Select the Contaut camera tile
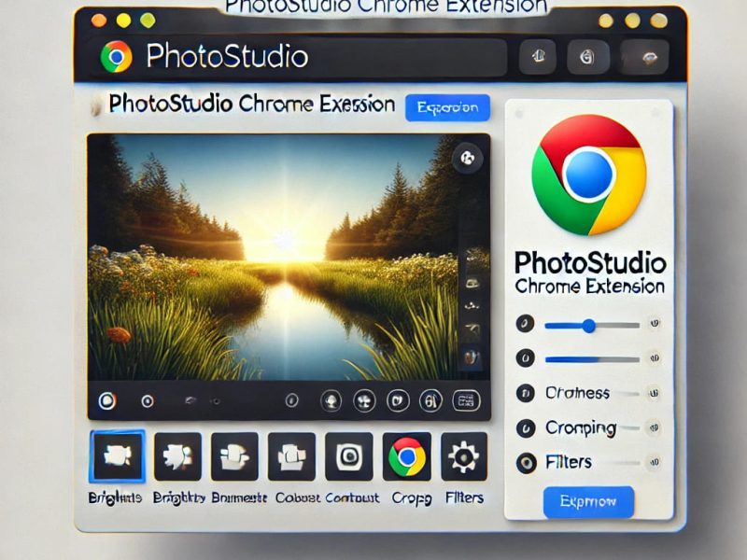Viewport: 747px width, 560px height. tap(348, 456)
